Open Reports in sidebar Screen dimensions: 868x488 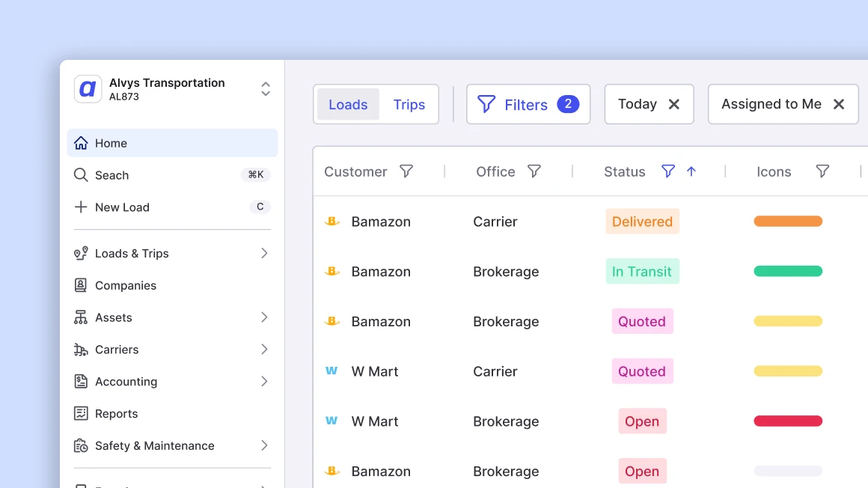[x=172, y=414]
